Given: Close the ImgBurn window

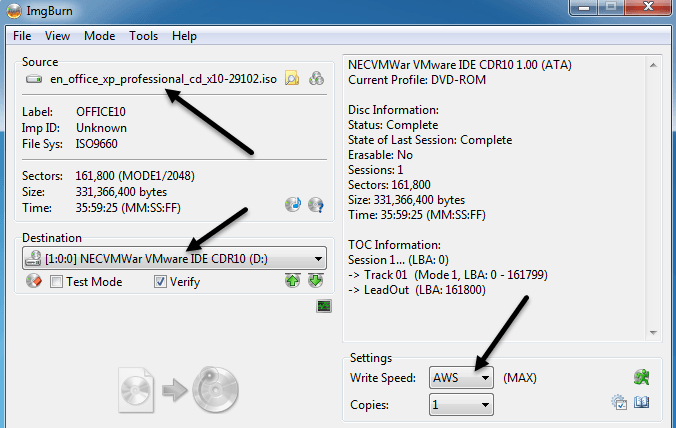Looking at the screenshot, I should pos(648,7).
